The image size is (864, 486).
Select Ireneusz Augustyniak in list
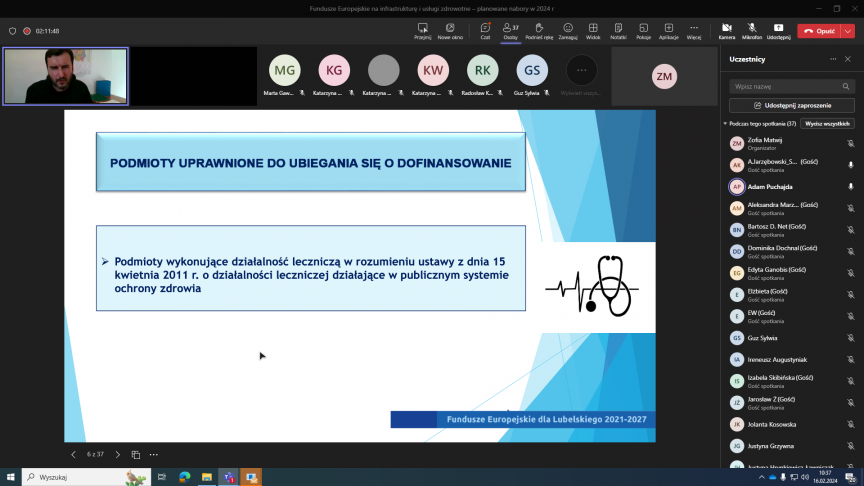tap(791, 359)
